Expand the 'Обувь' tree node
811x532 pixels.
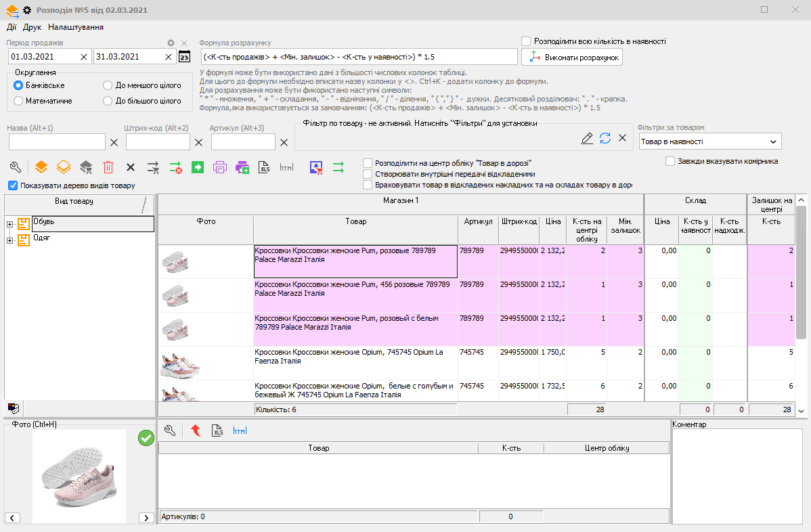coord(10,224)
